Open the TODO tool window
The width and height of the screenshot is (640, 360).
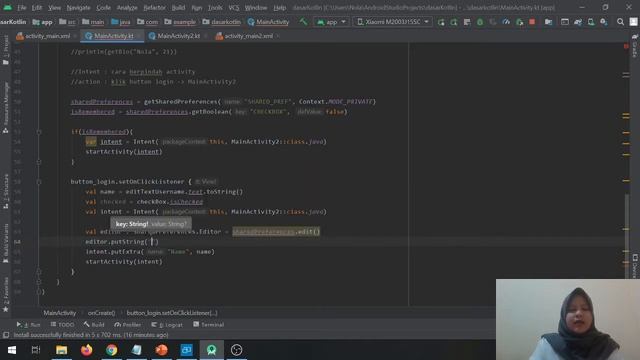[62, 324]
